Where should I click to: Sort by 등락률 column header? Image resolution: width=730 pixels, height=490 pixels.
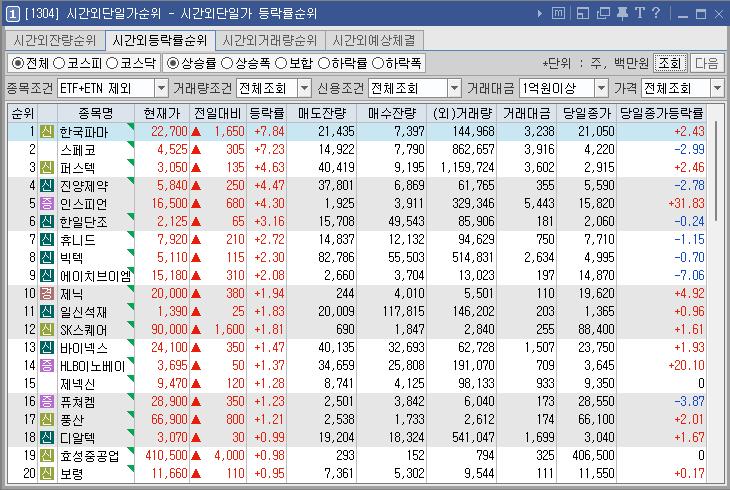pyautogui.click(x=266, y=113)
